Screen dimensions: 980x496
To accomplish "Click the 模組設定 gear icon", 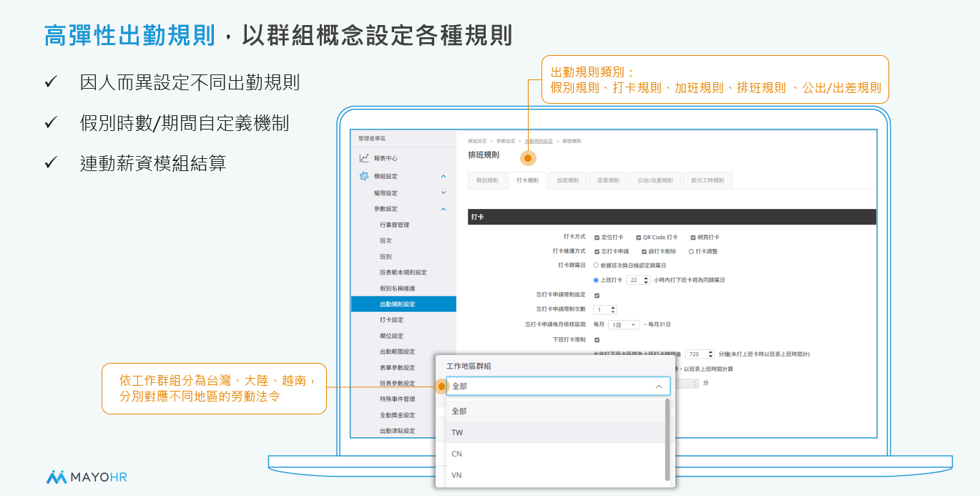I will click(x=363, y=176).
